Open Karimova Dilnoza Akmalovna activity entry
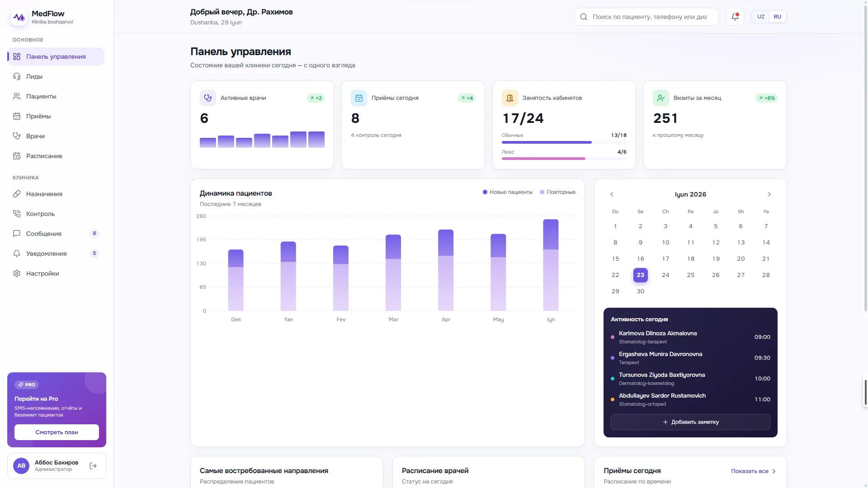 click(x=690, y=337)
